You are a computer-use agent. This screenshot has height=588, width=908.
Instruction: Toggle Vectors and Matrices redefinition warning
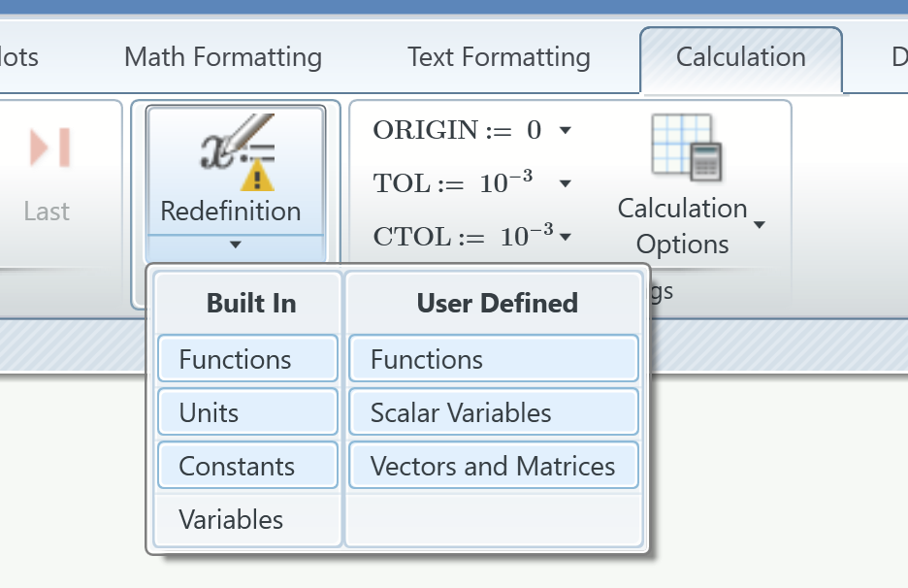(493, 466)
